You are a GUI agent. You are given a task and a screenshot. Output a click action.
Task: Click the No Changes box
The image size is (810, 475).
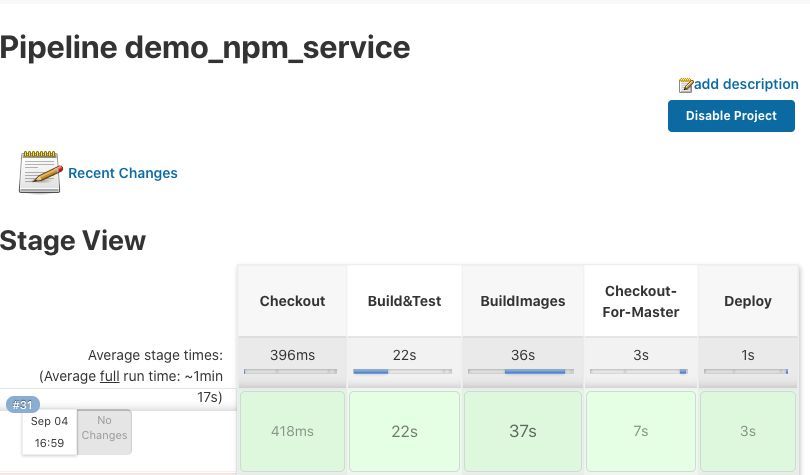click(104, 429)
